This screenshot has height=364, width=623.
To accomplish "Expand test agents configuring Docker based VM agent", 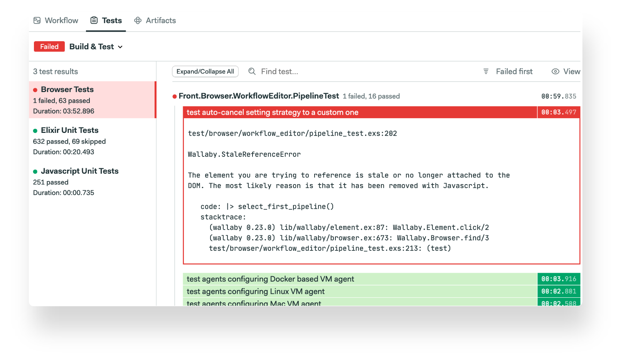I will 270,279.
